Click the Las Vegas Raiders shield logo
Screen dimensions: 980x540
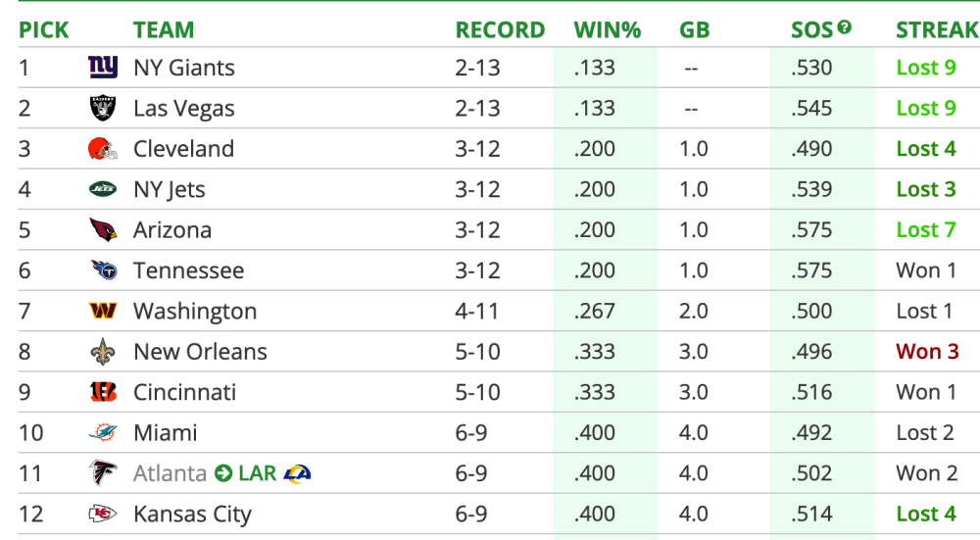click(x=102, y=109)
